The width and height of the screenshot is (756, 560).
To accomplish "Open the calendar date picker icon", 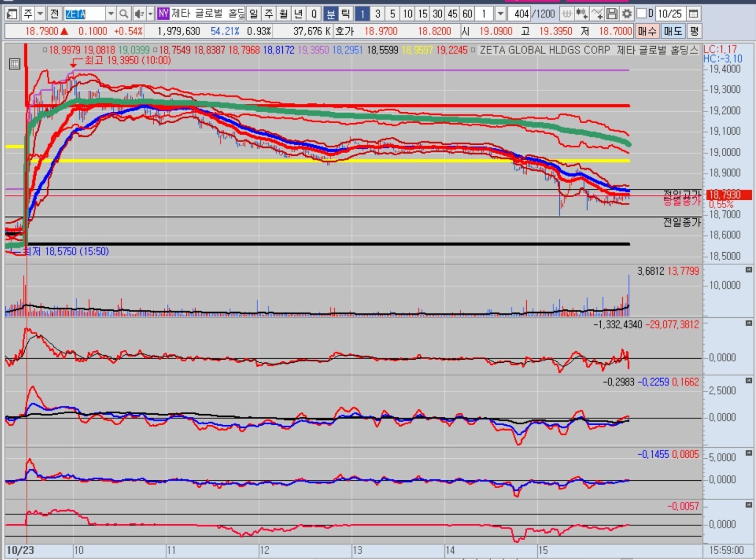I will [693, 14].
